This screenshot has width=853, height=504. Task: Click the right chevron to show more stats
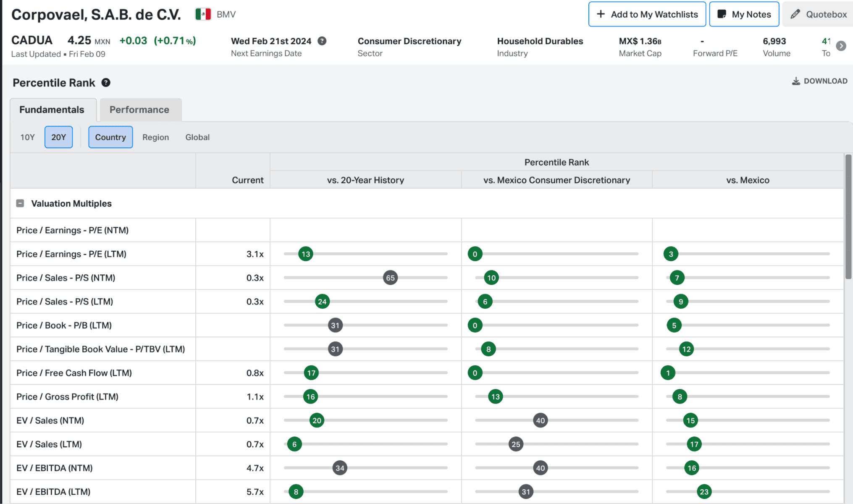[x=841, y=46]
